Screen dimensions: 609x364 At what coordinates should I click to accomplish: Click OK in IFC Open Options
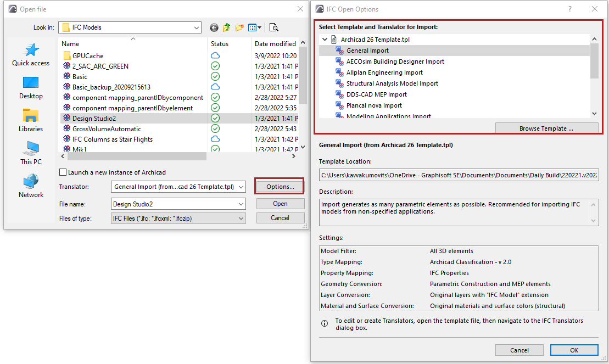point(574,350)
